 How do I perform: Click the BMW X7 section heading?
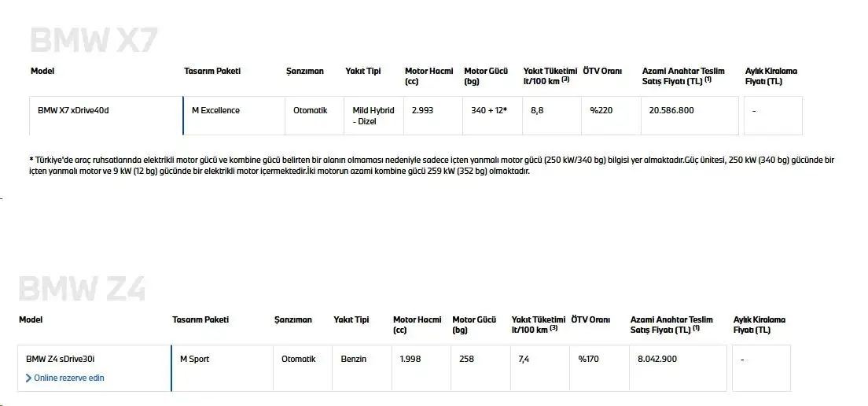pos(94,40)
